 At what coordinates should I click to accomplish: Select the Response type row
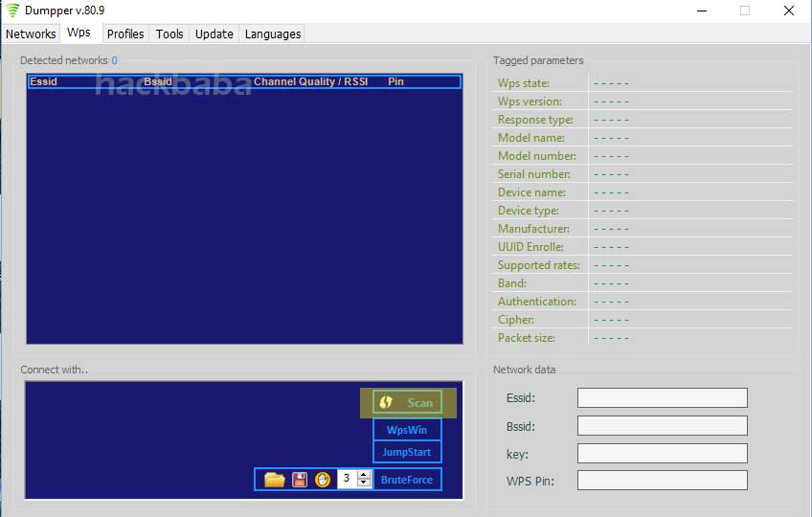pos(643,119)
